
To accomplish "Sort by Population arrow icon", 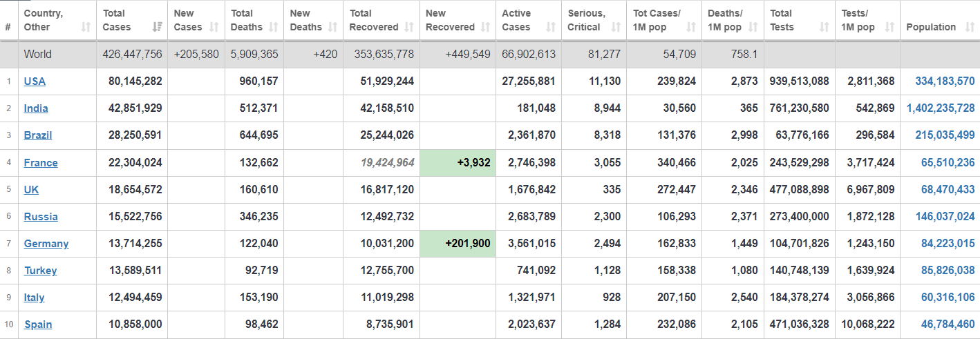I will tap(969, 27).
